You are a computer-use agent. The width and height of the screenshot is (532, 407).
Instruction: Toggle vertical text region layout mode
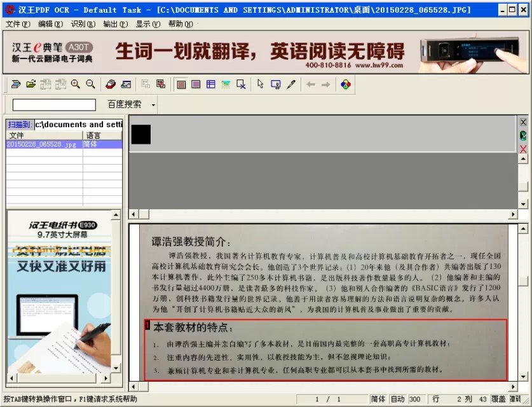(x=196, y=85)
